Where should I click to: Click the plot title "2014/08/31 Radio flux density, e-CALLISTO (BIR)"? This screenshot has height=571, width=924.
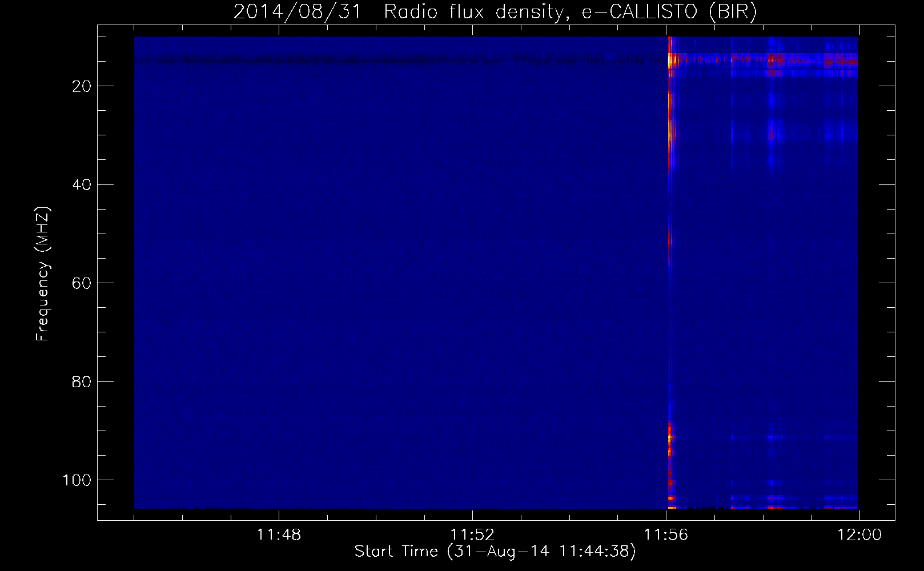coord(495,11)
